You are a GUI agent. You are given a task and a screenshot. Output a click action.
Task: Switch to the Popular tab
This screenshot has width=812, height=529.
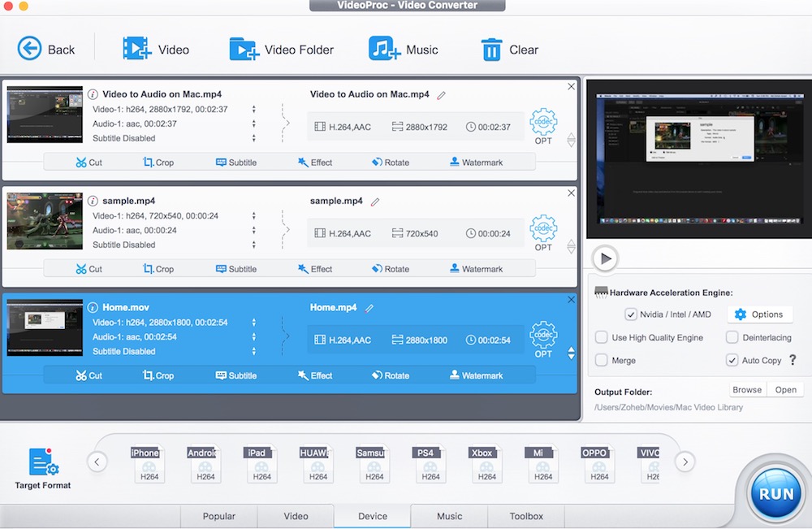(x=218, y=516)
